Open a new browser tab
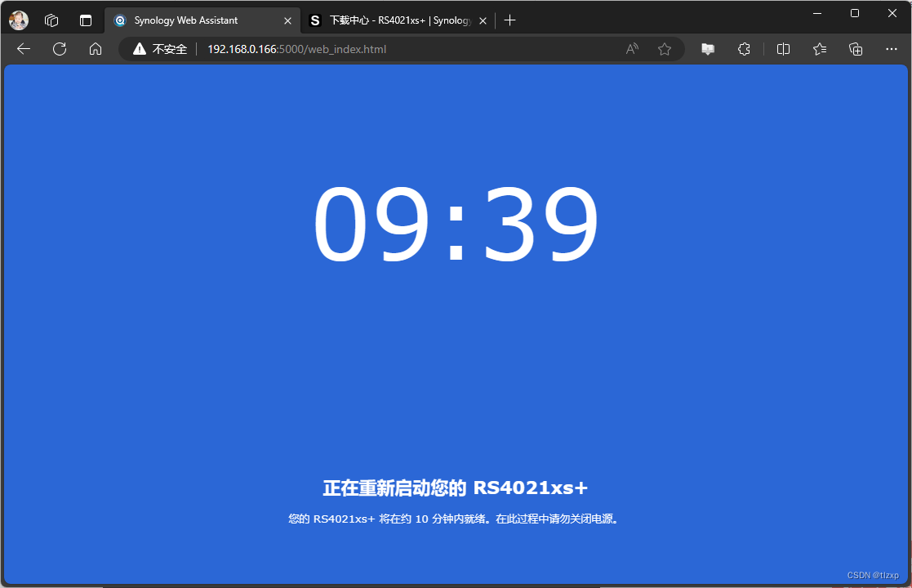The width and height of the screenshot is (912, 588). 510,20
